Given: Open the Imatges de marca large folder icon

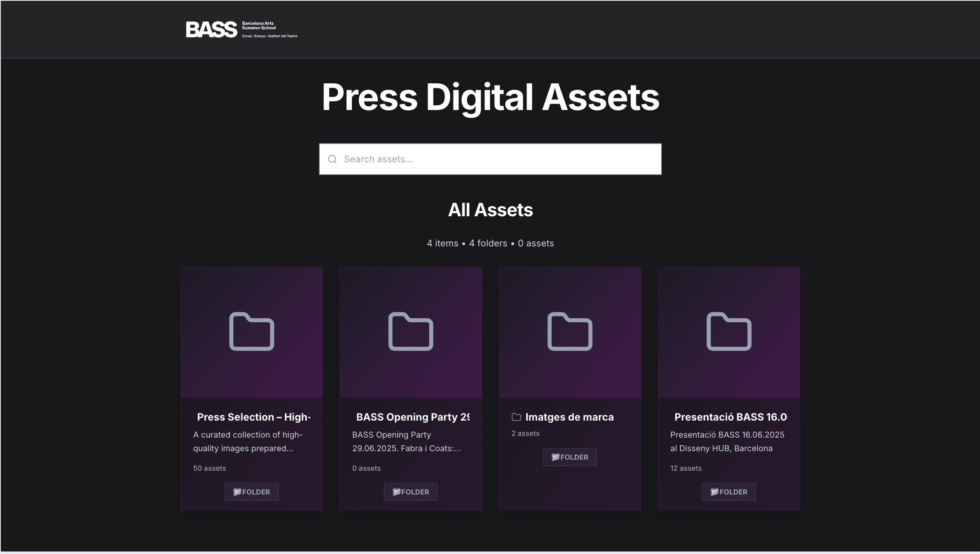Looking at the screenshot, I should [x=569, y=331].
